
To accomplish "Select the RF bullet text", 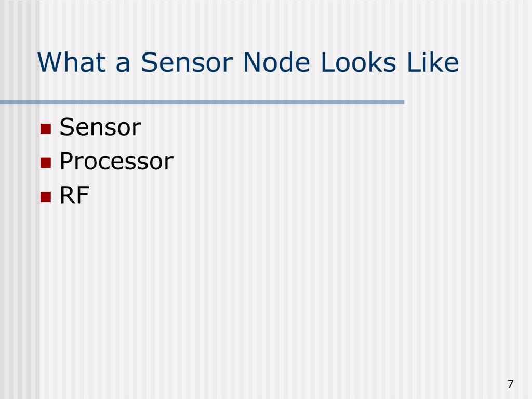I will [74, 195].
